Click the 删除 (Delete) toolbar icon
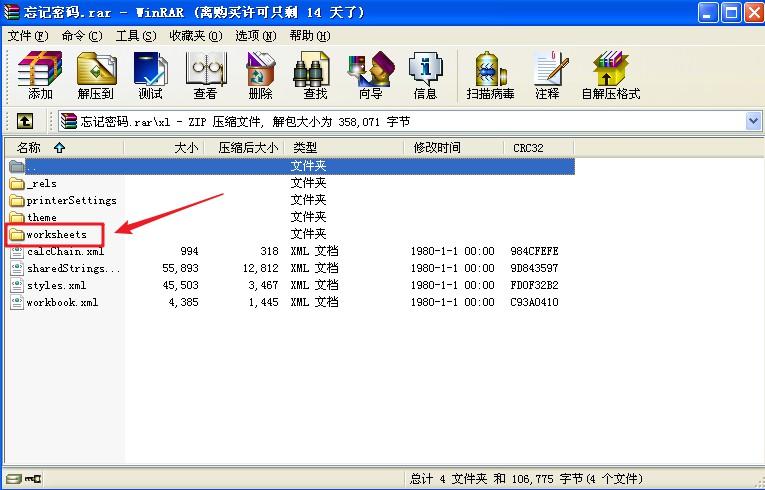The image size is (765, 490). click(x=260, y=75)
